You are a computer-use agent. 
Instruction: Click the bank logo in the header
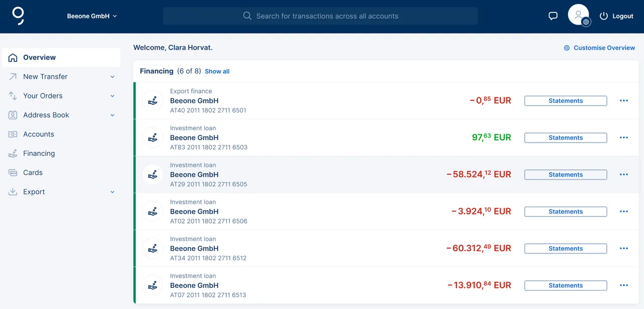click(x=18, y=16)
